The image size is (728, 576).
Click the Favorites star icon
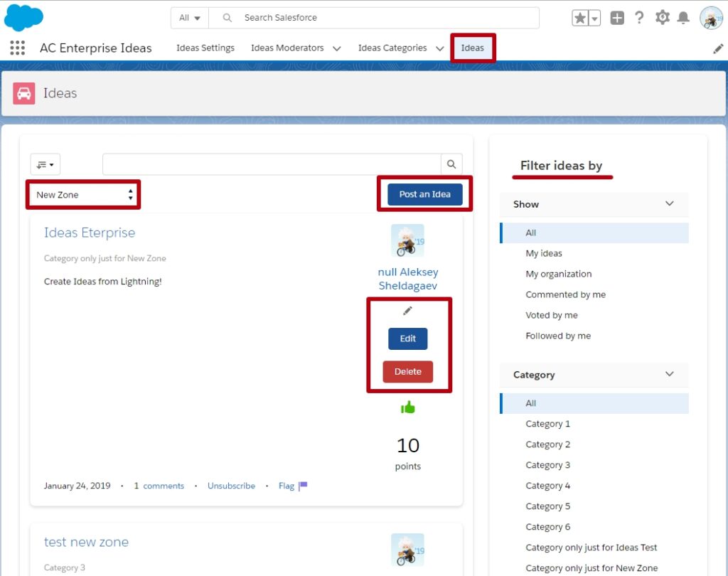[580, 18]
